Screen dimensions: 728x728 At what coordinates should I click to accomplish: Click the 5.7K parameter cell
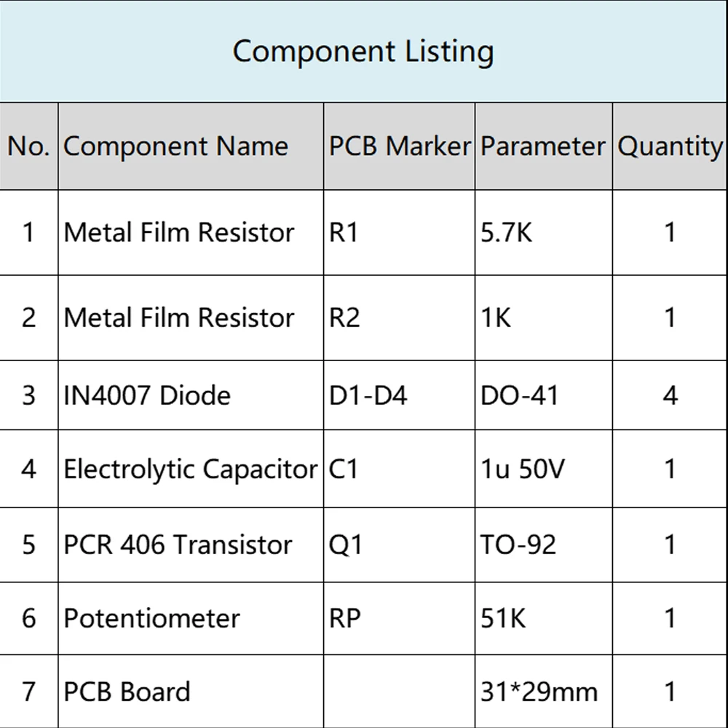pos(544,232)
